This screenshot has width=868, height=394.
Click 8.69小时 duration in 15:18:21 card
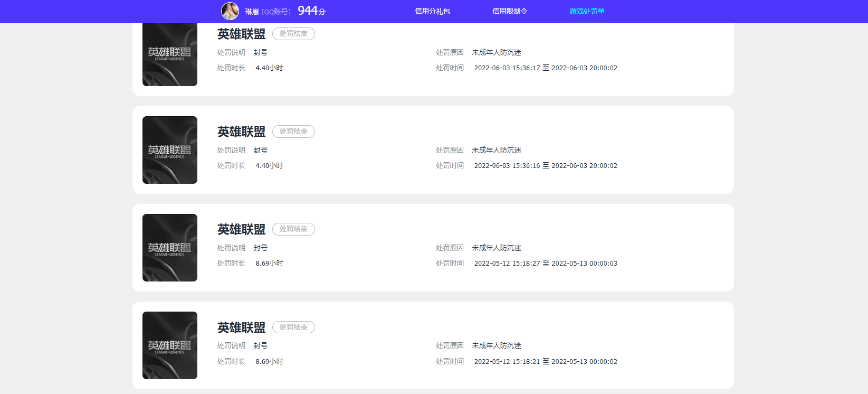click(x=269, y=361)
